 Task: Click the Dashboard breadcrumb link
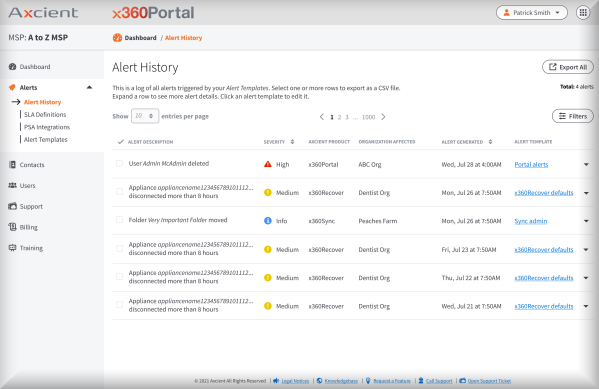(140, 38)
